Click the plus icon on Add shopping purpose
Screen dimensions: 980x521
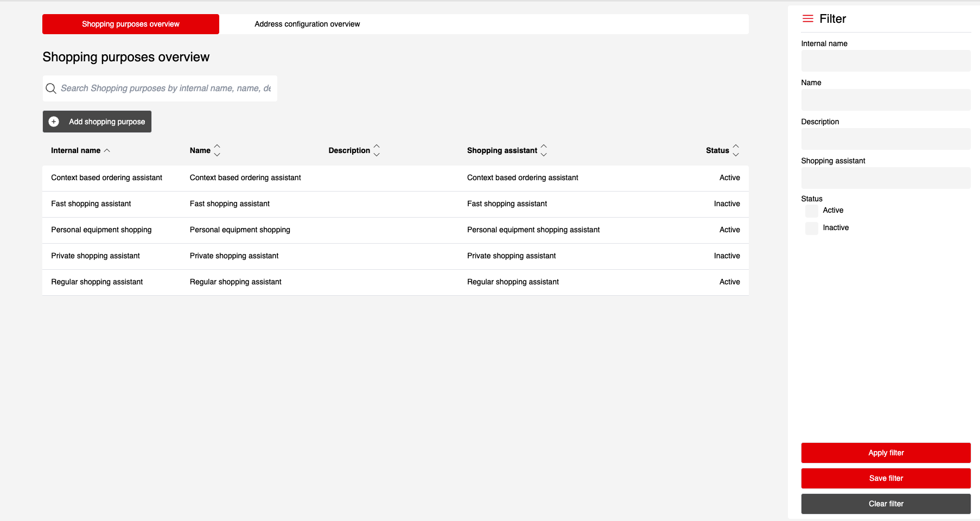54,122
